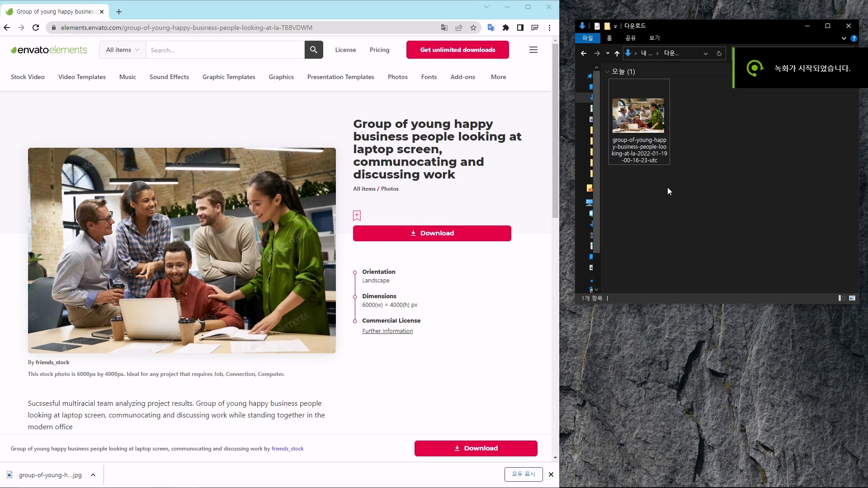Bookmark this photo to a collection

[x=357, y=216]
